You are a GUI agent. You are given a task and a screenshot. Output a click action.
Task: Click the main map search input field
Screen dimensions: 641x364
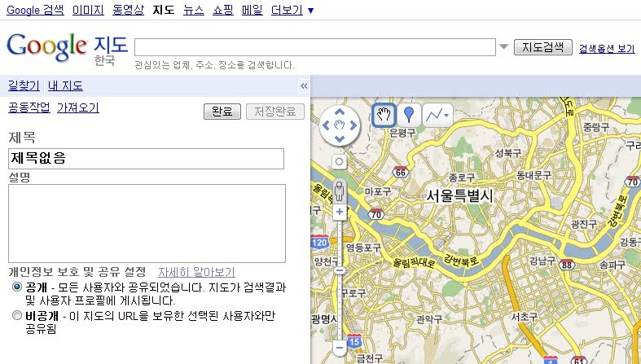(315, 47)
